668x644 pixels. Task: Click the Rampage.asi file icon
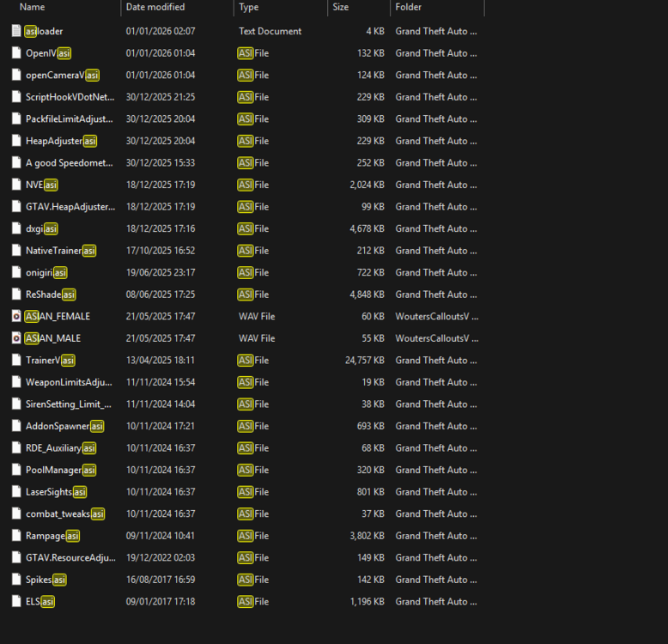point(16,536)
